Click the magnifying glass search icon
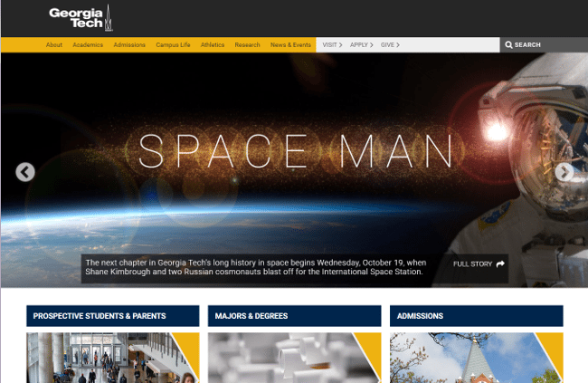Screen dimensions: 588x383 (x=508, y=44)
